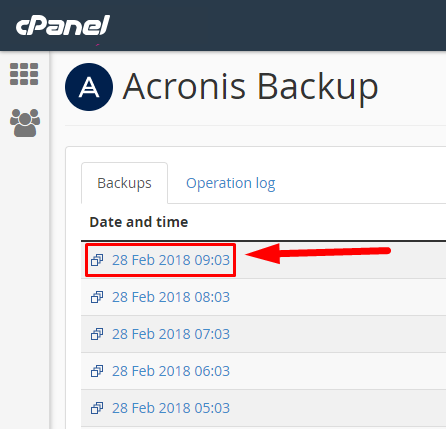Open the 28 Feb 2018 08:03 backup
This screenshot has height=429, width=446.
click(x=171, y=297)
